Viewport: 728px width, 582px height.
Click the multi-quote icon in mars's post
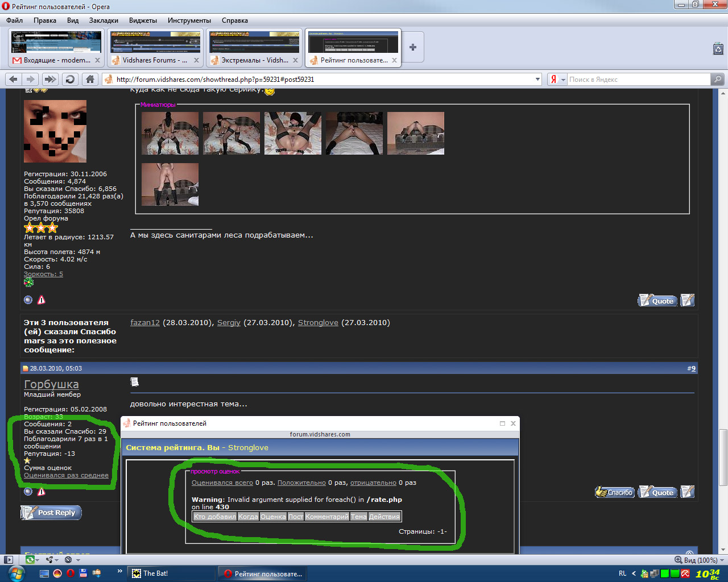point(688,300)
